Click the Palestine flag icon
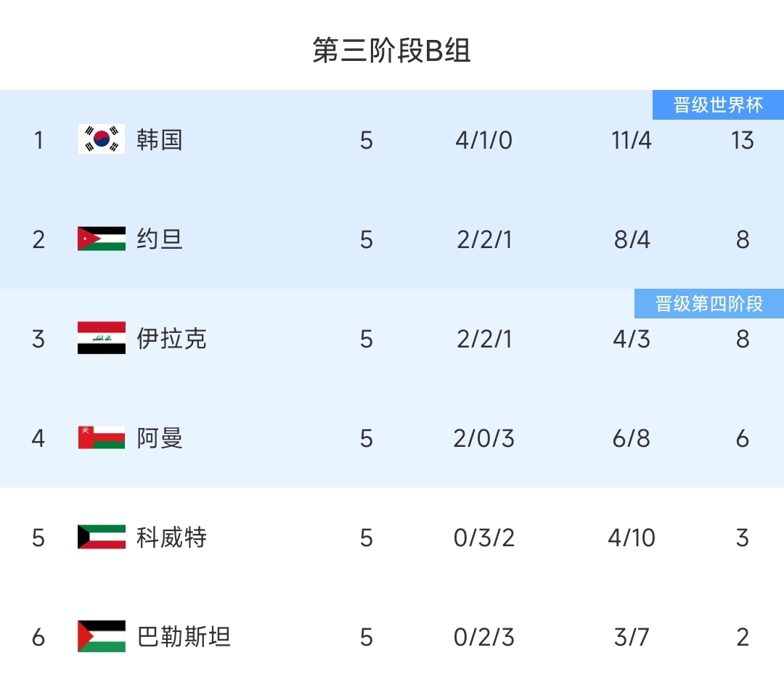The width and height of the screenshot is (784, 695). tap(102, 636)
